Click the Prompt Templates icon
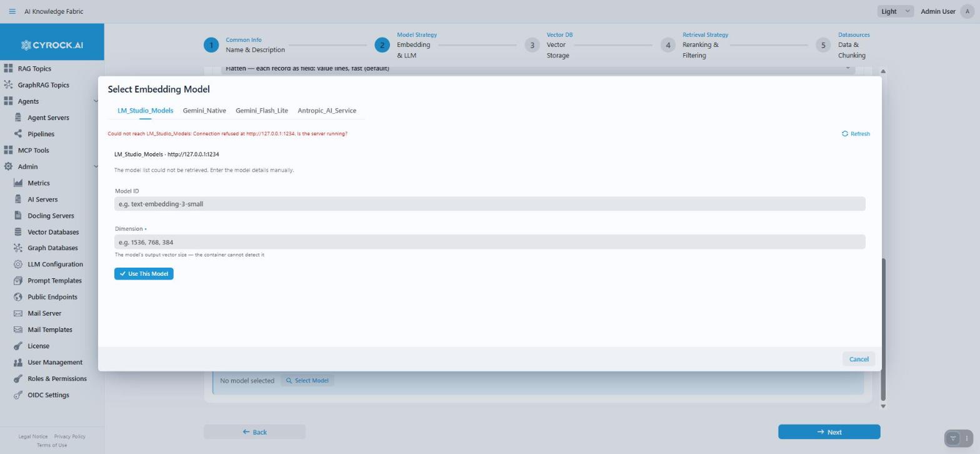Viewport: 980px width, 454px height. click(x=18, y=281)
